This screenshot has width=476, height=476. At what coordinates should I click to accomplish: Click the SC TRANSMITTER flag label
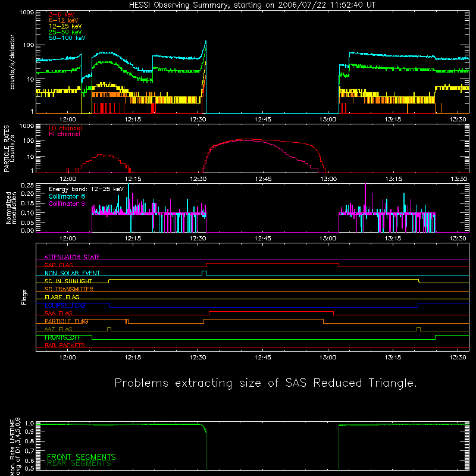69,289
